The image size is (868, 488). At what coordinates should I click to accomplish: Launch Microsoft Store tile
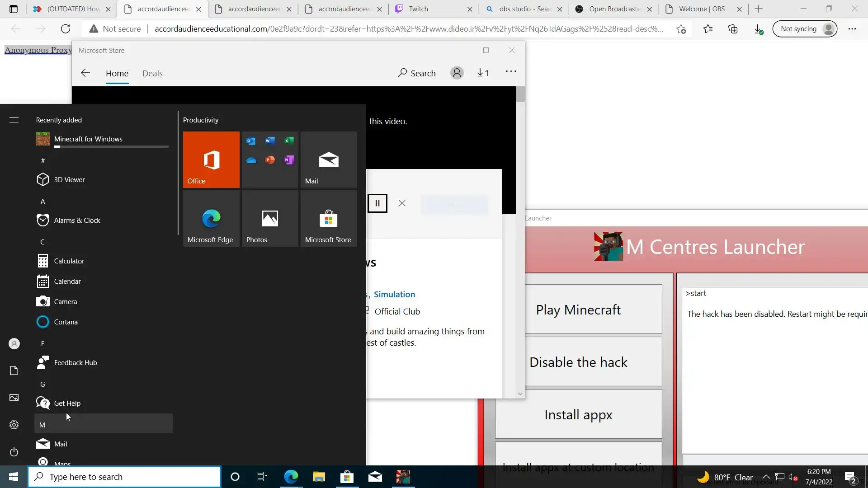(x=328, y=219)
